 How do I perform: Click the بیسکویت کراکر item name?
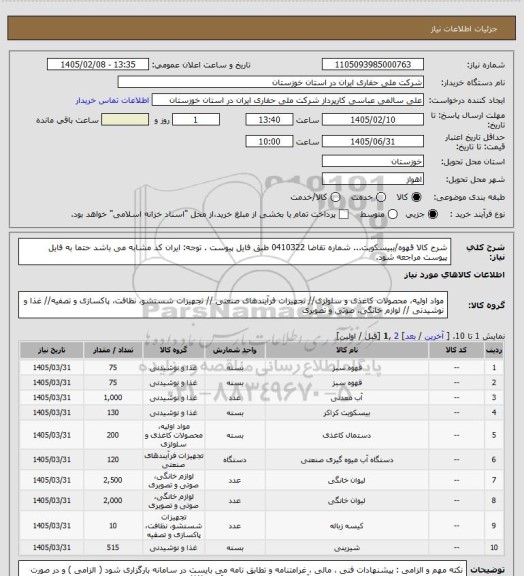347,413
